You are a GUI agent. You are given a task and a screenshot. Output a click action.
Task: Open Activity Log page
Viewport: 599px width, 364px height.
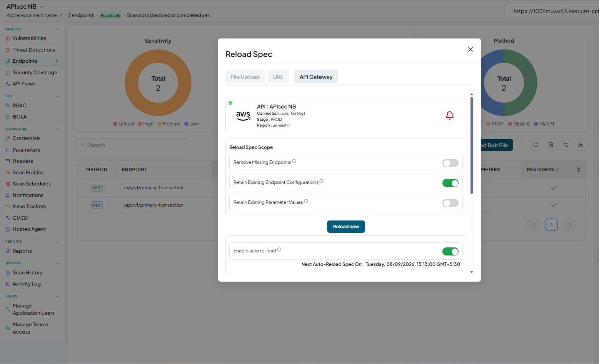[x=27, y=284]
